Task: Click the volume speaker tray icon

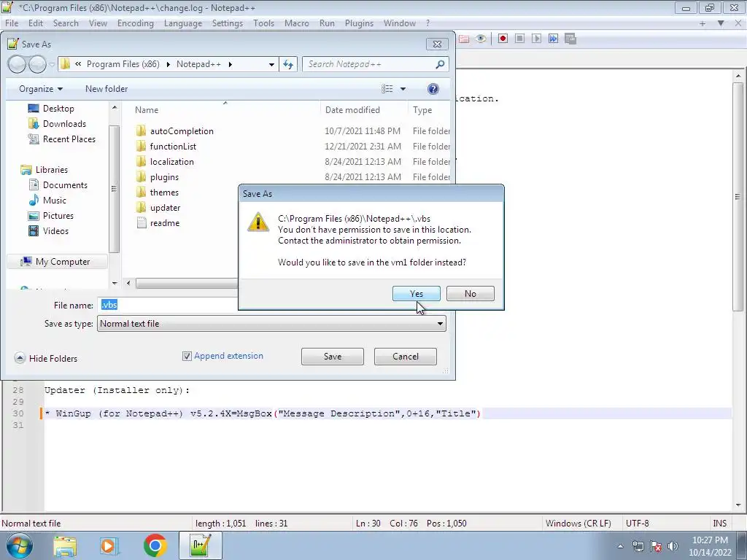Action: [673, 546]
